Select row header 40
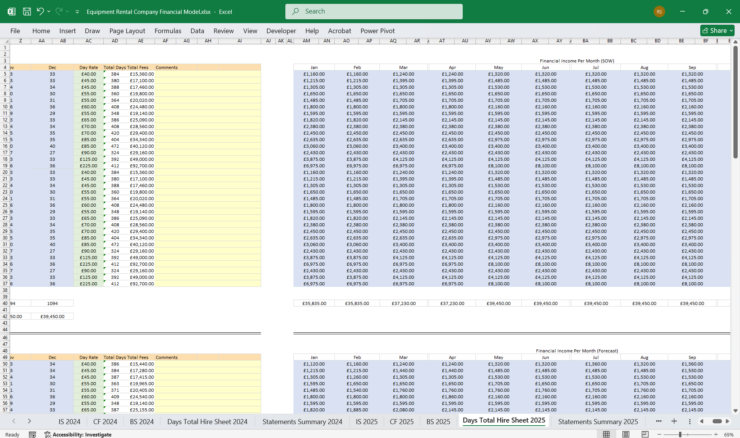The height and width of the screenshot is (438, 740). coord(5,303)
